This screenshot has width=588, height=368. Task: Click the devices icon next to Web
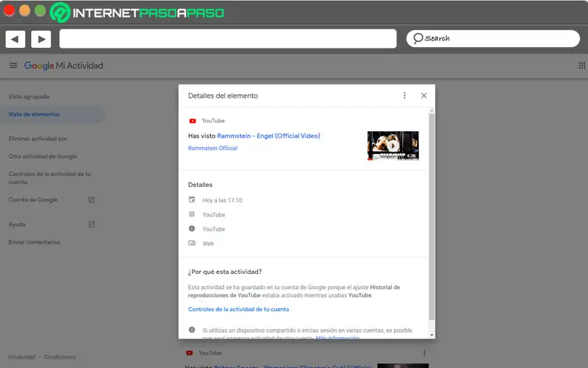tap(192, 243)
